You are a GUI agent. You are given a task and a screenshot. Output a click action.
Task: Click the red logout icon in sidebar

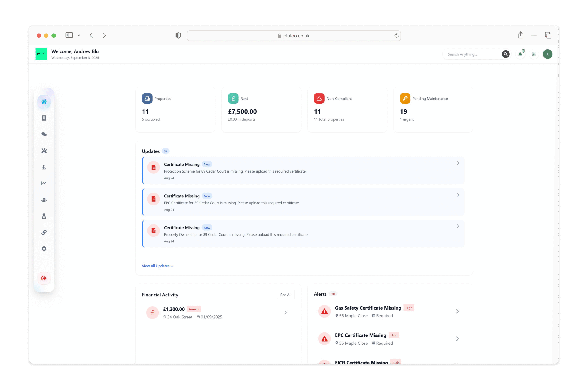coord(44,278)
